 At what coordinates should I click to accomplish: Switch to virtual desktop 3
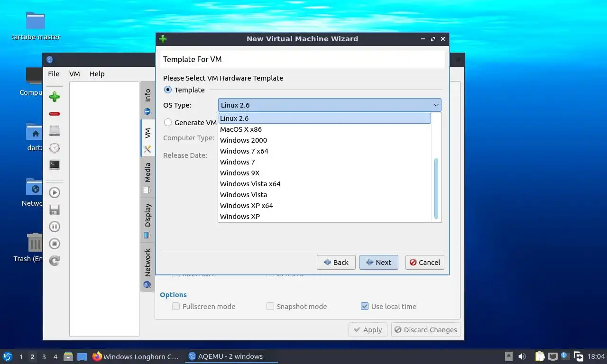(x=44, y=356)
